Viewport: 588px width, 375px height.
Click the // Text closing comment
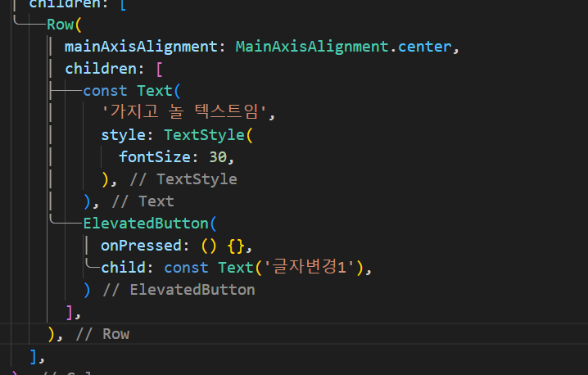click(x=142, y=201)
